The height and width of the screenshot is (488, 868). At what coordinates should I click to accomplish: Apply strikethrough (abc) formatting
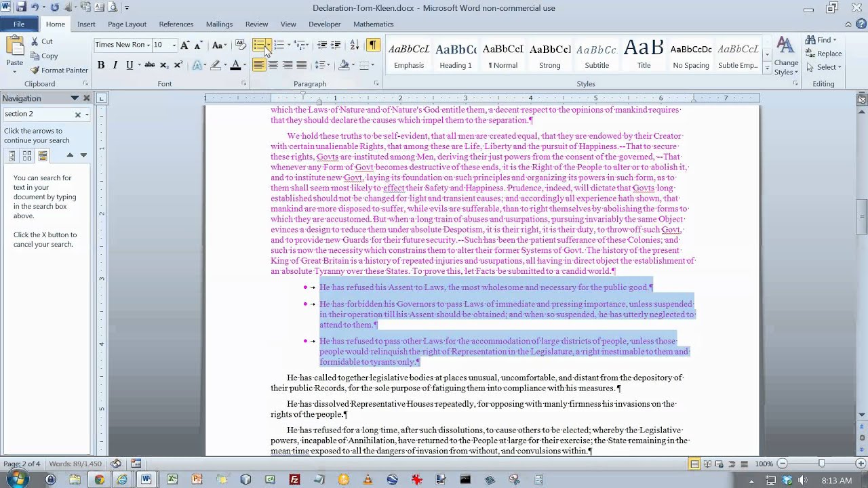[150, 65]
